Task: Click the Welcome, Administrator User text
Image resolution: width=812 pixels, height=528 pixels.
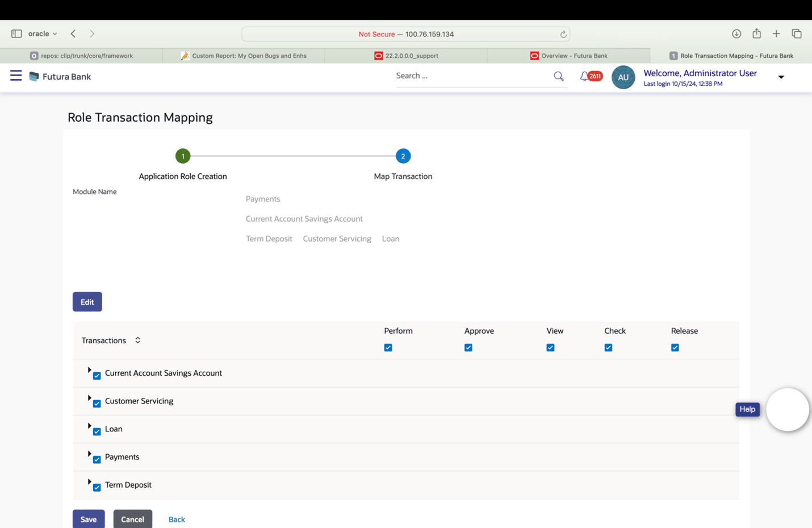Action: [700, 73]
